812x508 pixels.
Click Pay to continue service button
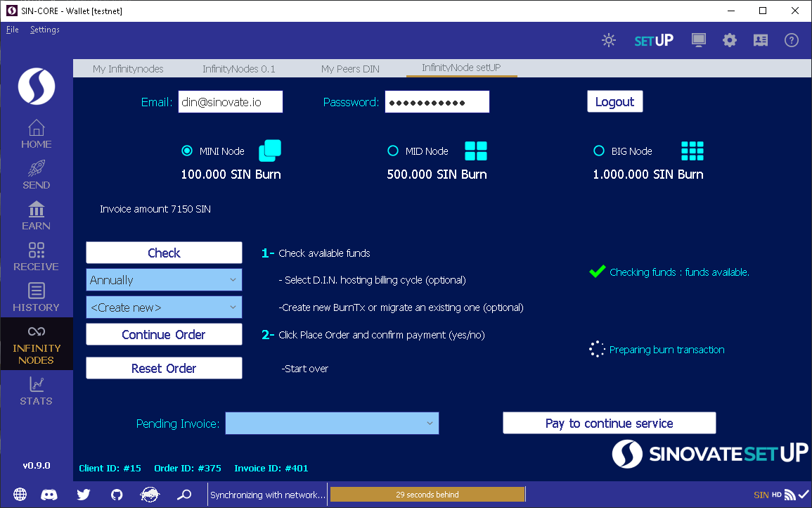(x=610, y=423)
